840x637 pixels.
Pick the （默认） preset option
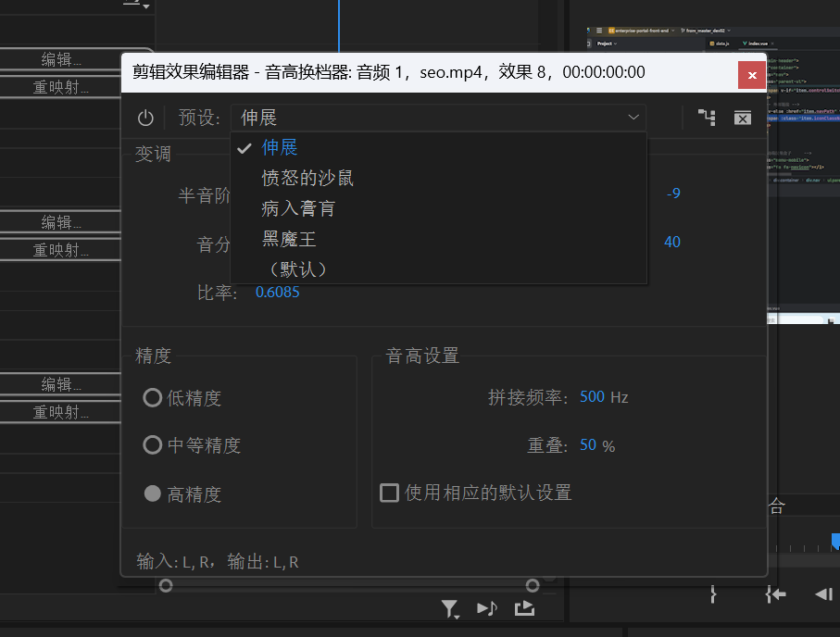(296, 269)
